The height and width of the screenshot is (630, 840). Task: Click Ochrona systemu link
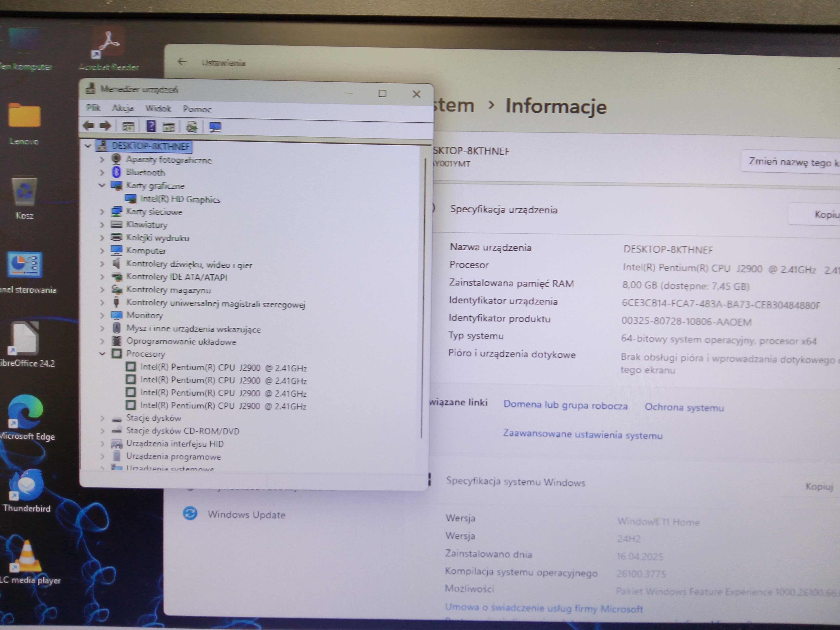click(x=684, y=407)
